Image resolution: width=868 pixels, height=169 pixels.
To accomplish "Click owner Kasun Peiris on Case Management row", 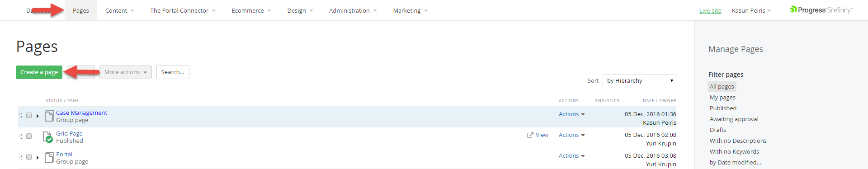I will [x=660, y=123].
